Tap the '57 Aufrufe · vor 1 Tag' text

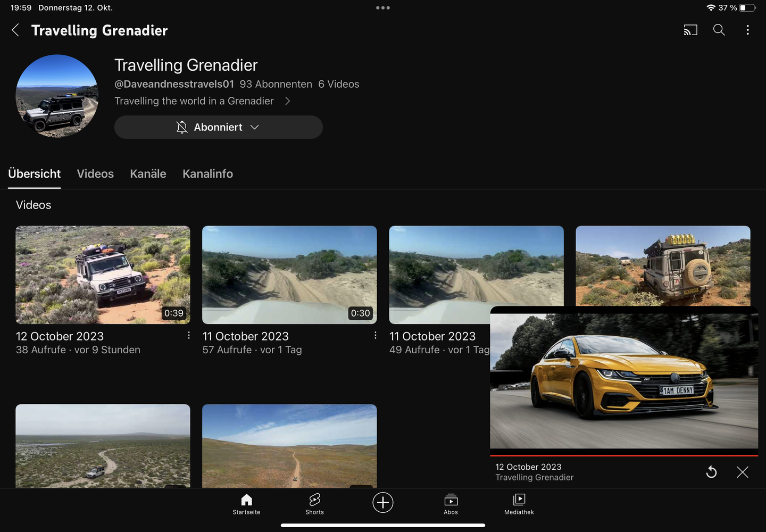(252, 350)
